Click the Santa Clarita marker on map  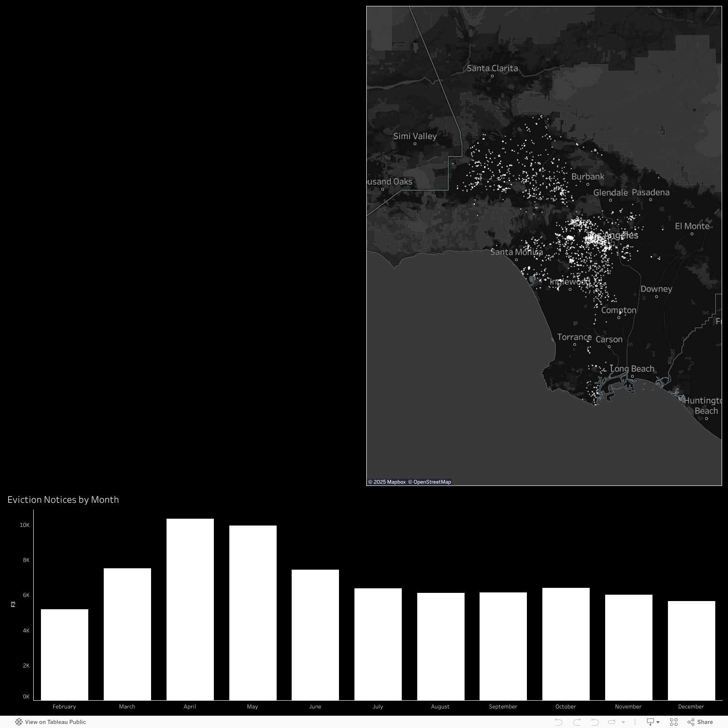(492, 76)
